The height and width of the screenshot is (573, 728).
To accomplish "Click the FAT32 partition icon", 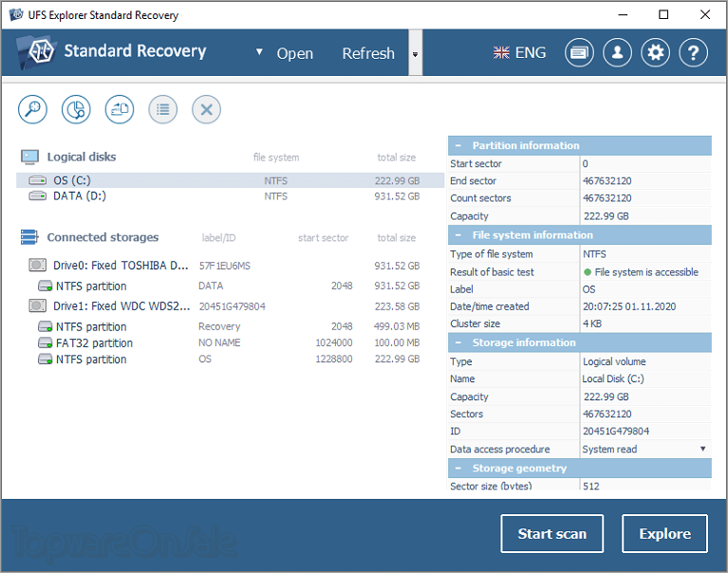I will tap(45, 343).
